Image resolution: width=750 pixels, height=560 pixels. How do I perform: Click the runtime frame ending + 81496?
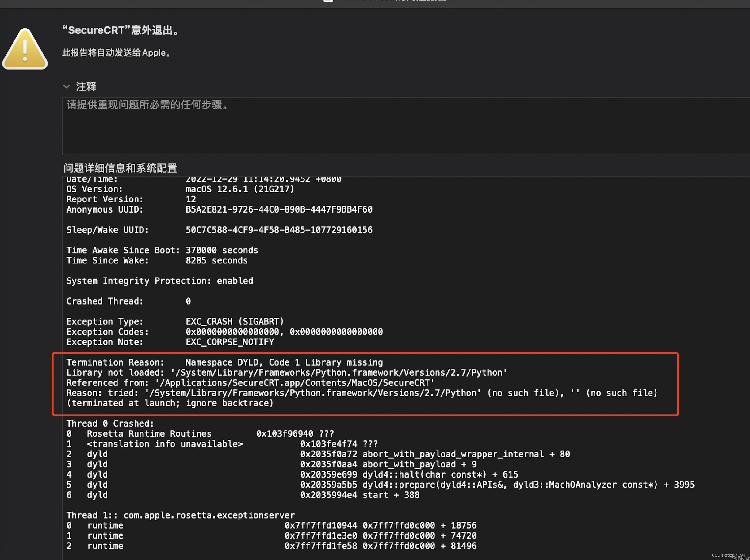tap(271, 546)
